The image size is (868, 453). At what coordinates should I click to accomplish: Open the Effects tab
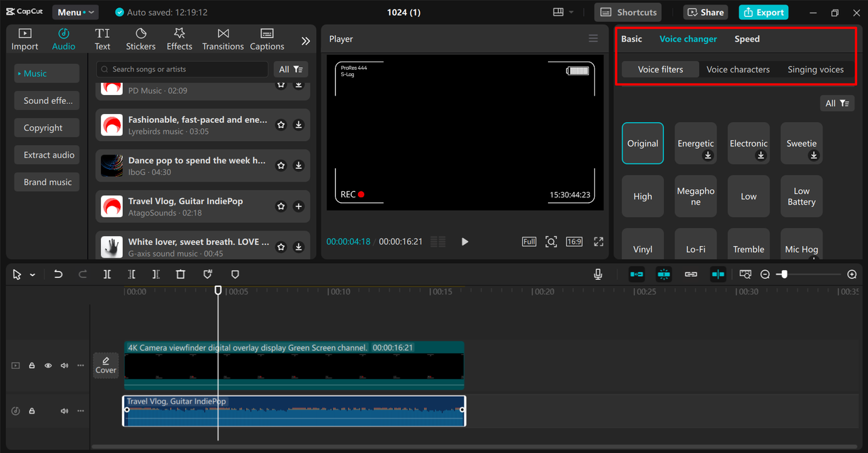pos(180,39)
